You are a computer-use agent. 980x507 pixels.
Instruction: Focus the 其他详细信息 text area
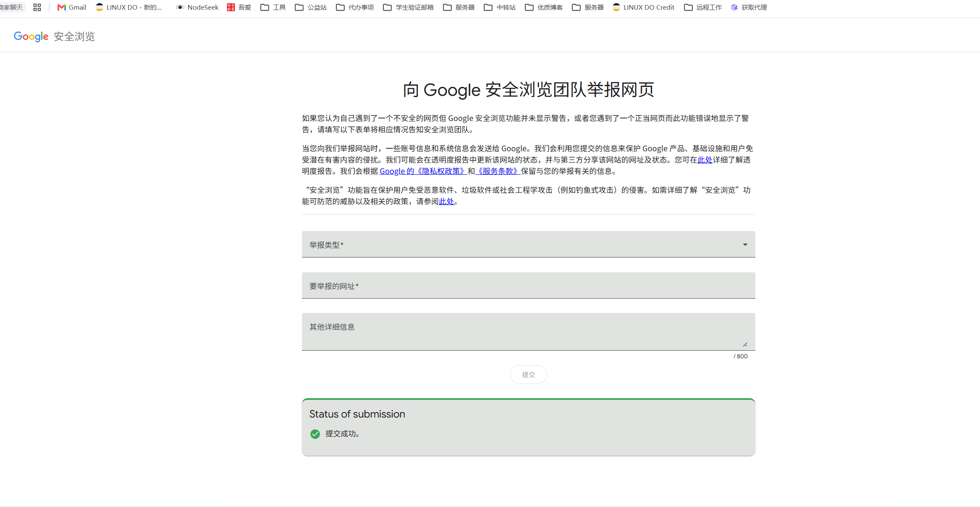click(x=528, y=332)
